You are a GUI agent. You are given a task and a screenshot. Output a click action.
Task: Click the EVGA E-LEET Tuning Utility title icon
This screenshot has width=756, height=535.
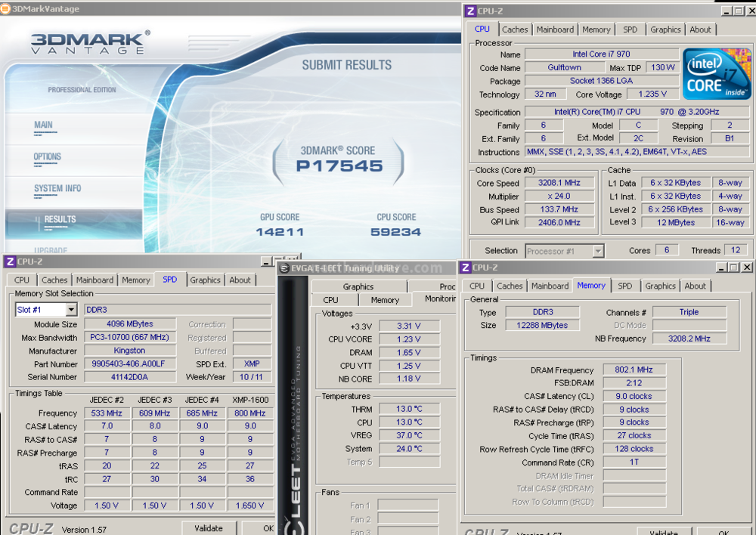point(284,268)
